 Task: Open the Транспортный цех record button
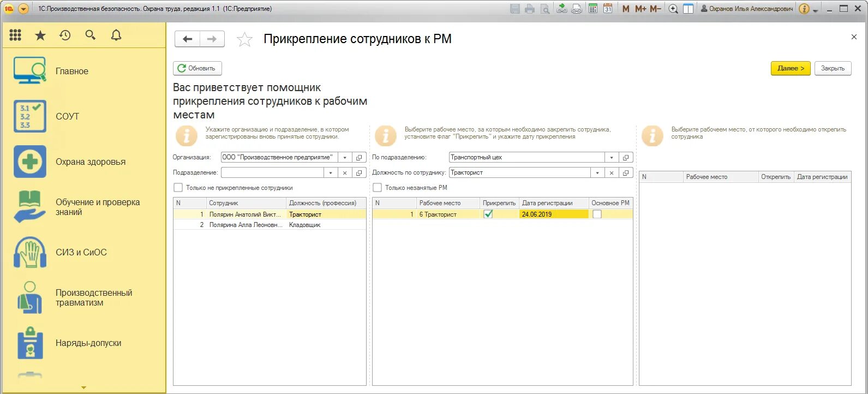click(626, 157)
